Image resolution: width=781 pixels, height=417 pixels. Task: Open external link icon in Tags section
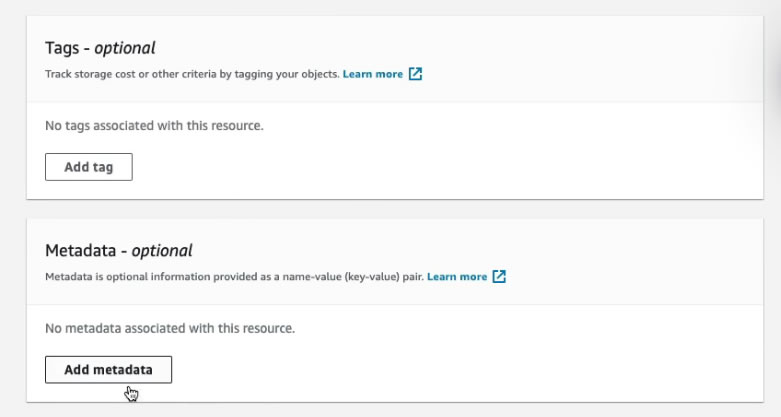416,74
